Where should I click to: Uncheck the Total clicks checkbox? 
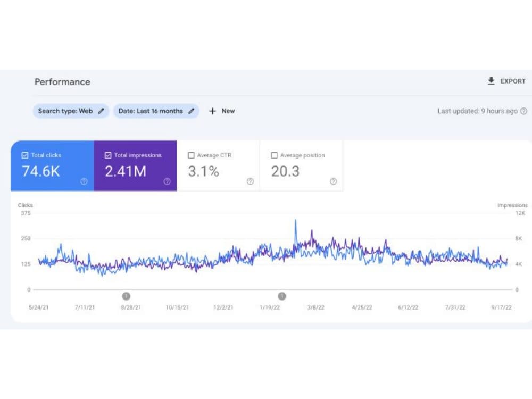[x=25, y=155]
